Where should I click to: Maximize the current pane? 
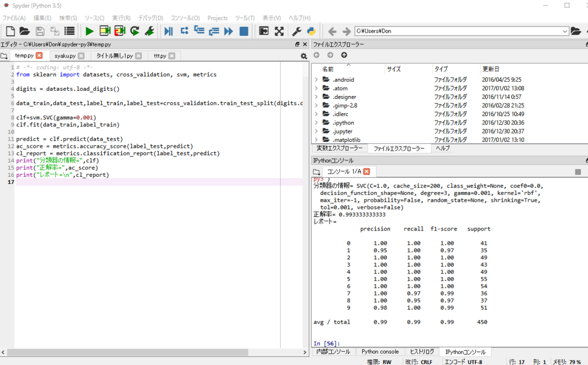[x=264, y=31]
